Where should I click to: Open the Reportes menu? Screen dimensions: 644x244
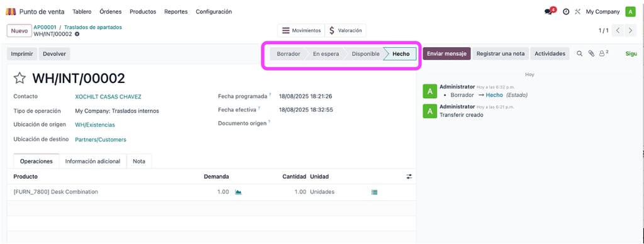point(176,12)
